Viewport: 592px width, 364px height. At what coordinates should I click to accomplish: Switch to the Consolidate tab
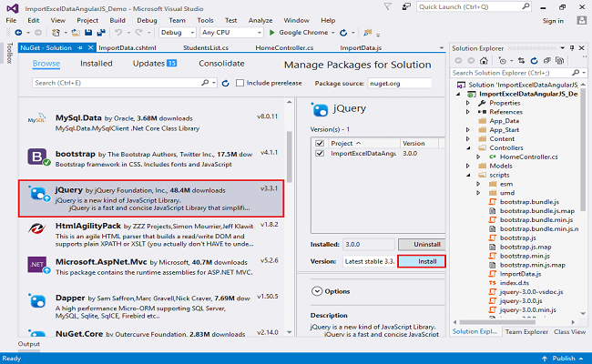pos(221,64)
